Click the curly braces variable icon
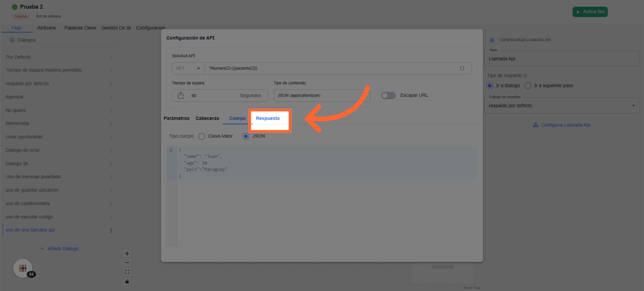Viewport: 644px width, 291px height. [x=462, y=68]
